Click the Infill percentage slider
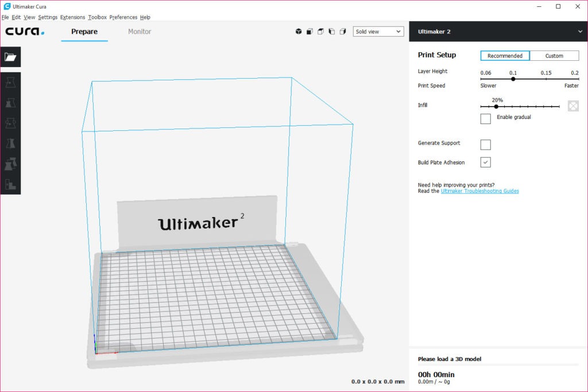Viewport: 588px width, 392px height. [x=520, y=106]
